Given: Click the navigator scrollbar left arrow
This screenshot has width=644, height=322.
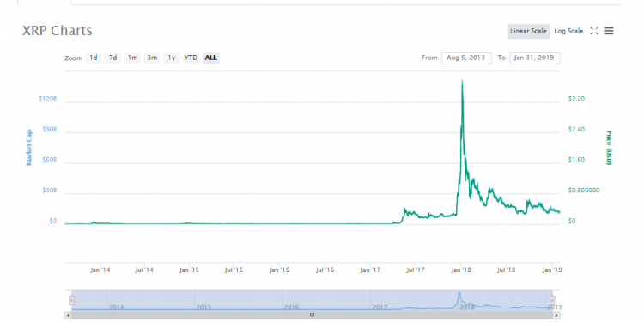Looking at the screenshot, I should [67, 315].
